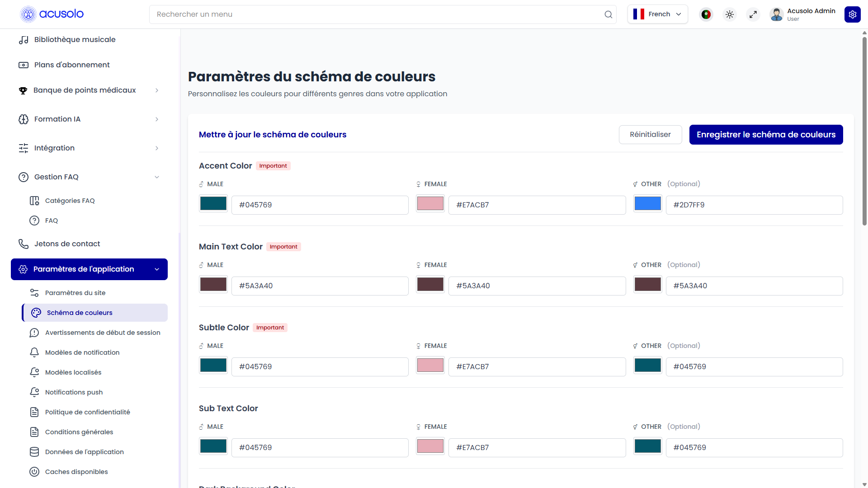Click Subtle Color other hex field
The width and height of the screenshot is (868, 488).
[754, 367]
